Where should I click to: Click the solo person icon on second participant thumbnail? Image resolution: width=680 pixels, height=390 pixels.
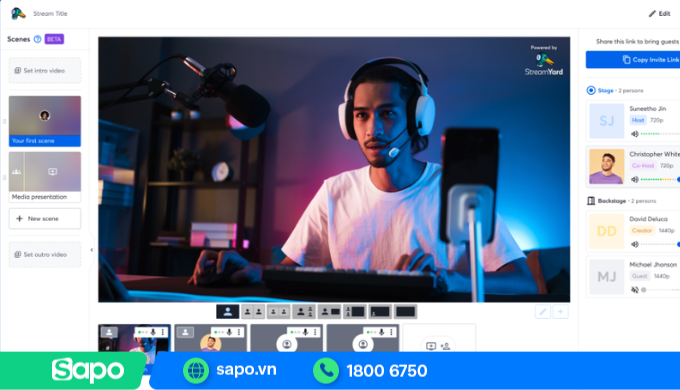[x=185, y=332]
